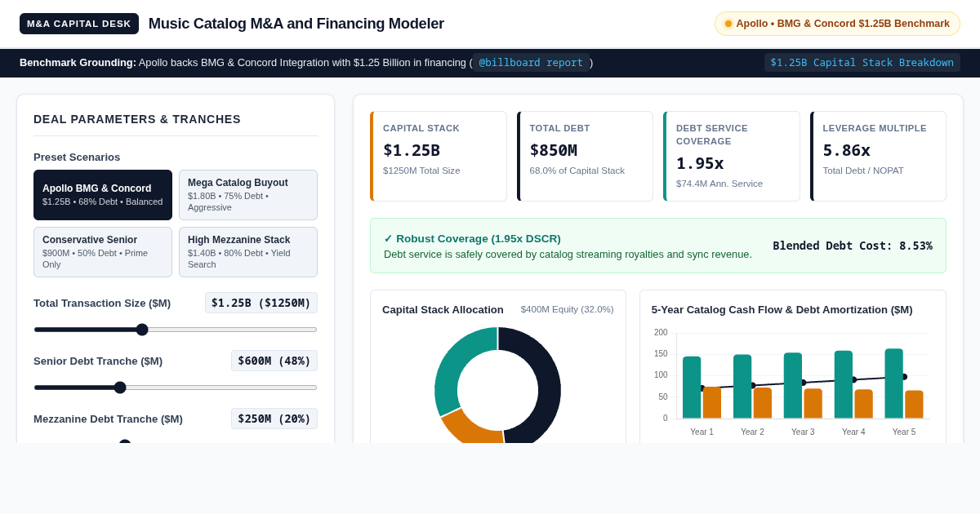Click the 68.0% of Capital Stack text
Viewport: 980px width, 514px height.
click(577, 171)
